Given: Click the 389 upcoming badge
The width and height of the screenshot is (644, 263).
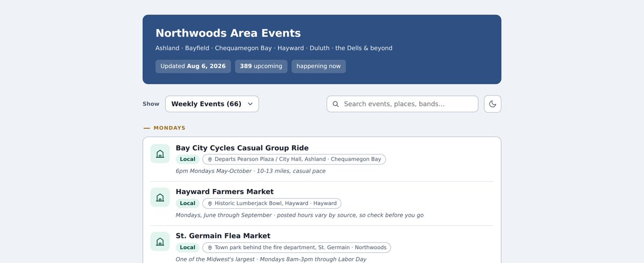Looking at the screenshot, I should click(x=261, y=67).
